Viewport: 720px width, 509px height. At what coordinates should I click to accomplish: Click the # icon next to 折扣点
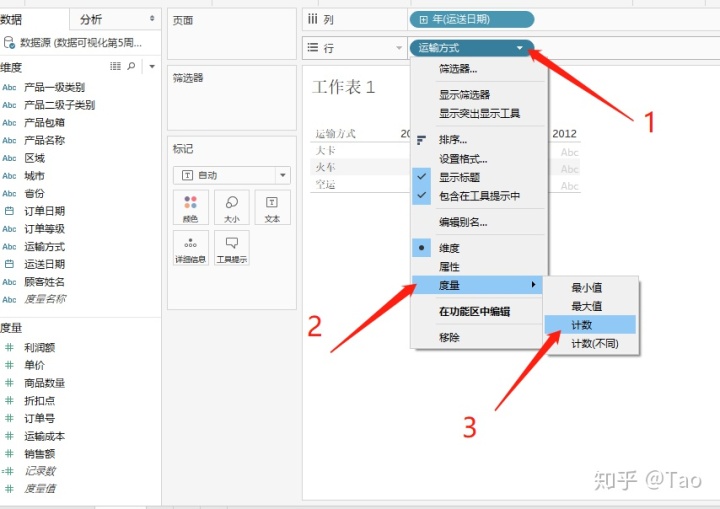pyautogui.click(x=9, y=400)
